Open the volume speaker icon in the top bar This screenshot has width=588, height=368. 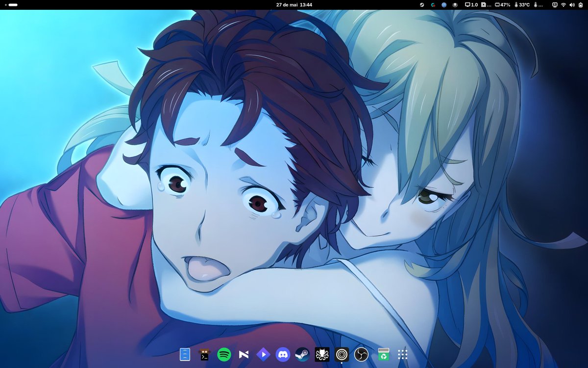click(572, 5)
